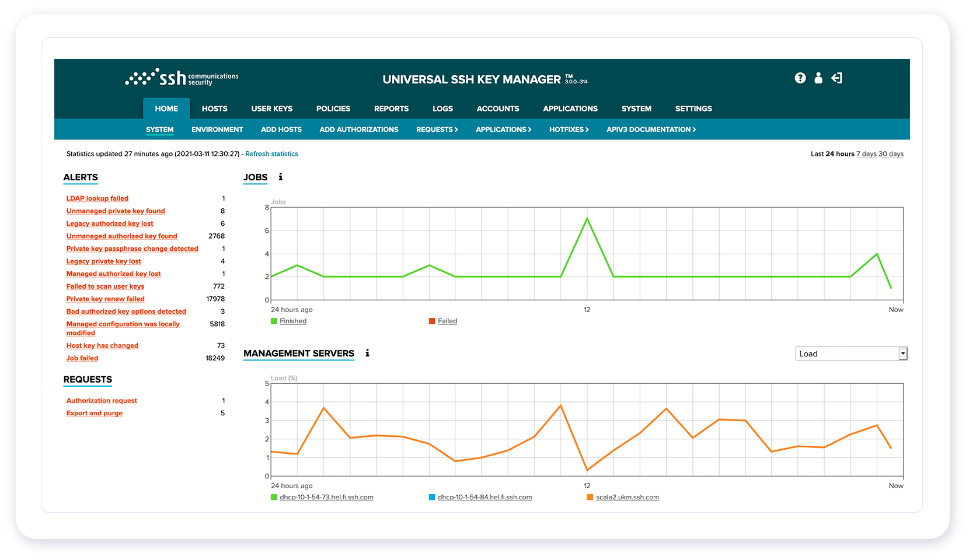Click the Jobs info icon
The height and width of the screenshot is (560, 969).
tap(281, 177)
